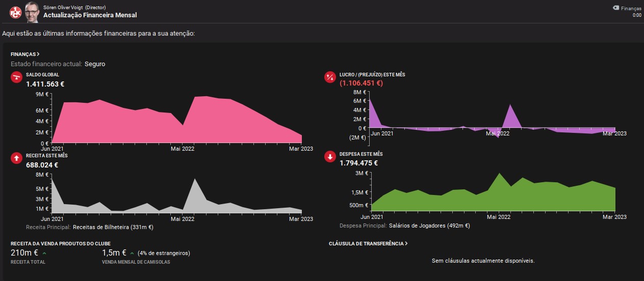This screenshot has width=644, height=281.
Task: Click RECEITA DA VENDA PRODUTOS DO CLUBE heading
Action: [x=61, y=244]
